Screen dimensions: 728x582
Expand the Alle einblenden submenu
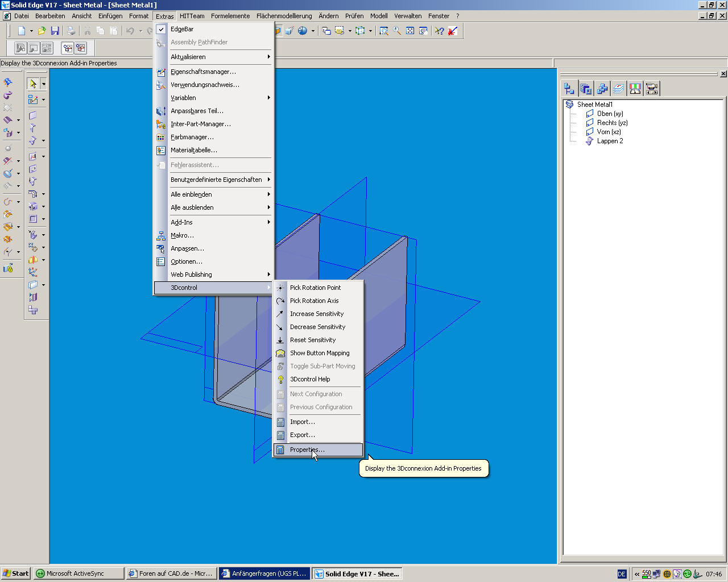coord(214,194)
